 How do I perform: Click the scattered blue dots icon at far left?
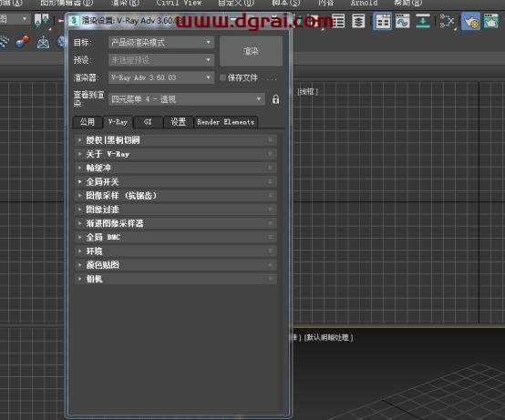click(5, 42)
